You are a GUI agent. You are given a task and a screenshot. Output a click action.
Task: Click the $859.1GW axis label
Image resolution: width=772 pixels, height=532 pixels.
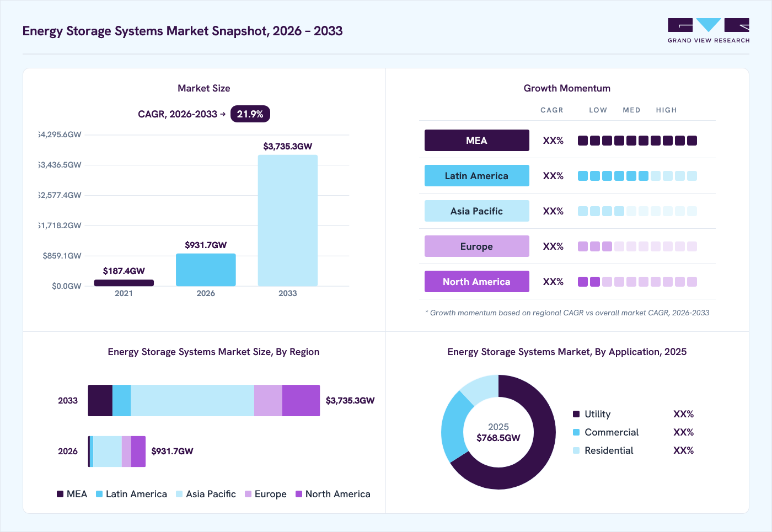62,256
